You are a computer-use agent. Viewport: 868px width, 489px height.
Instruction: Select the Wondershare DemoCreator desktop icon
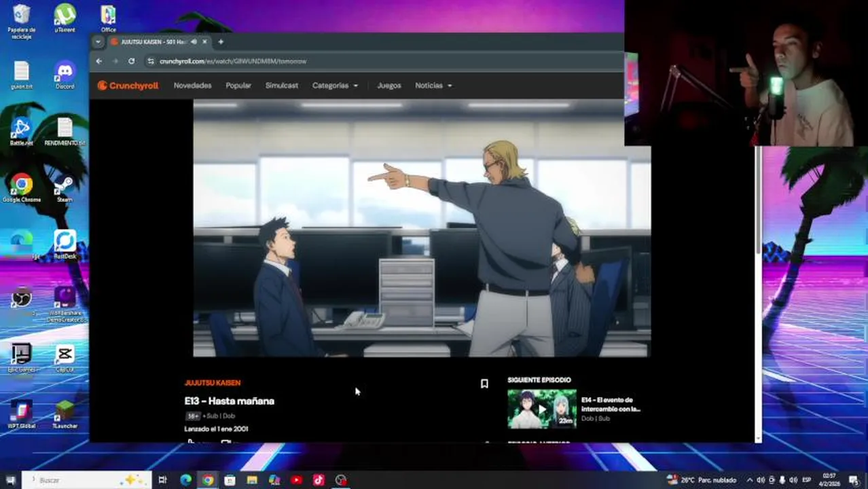(65, 304)
